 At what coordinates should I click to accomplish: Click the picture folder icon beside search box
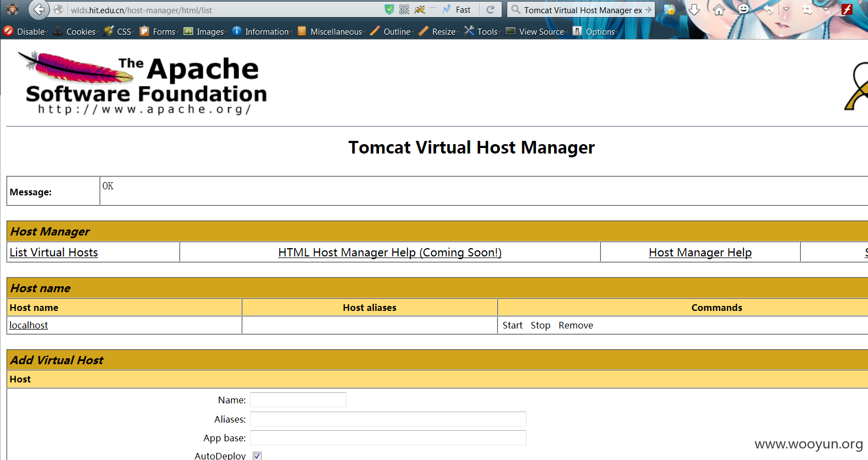(669, 9)
